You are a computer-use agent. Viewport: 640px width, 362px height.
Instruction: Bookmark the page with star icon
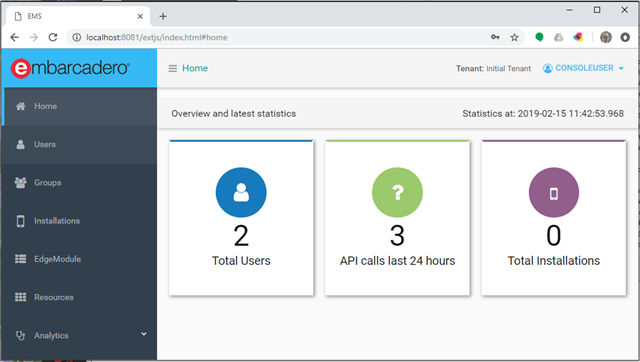point(514,38)
